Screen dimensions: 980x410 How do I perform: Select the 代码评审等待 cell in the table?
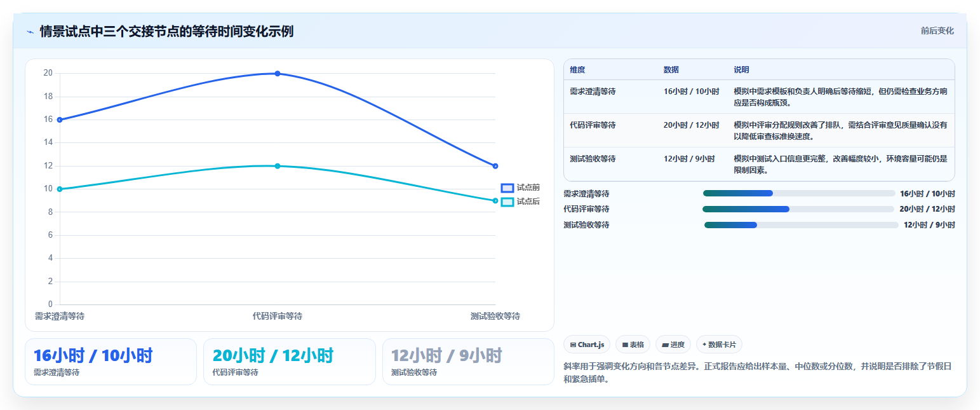point(593,125)
